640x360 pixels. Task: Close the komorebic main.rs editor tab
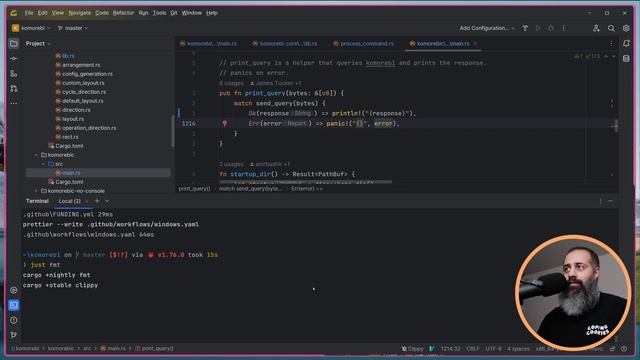coord(475,43)
